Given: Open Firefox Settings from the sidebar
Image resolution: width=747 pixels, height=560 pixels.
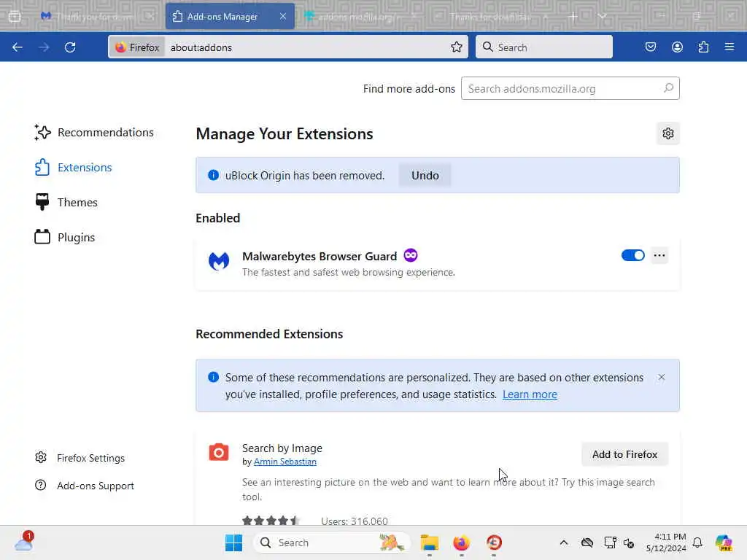Looking at the screenshot, I should (80, 458).
